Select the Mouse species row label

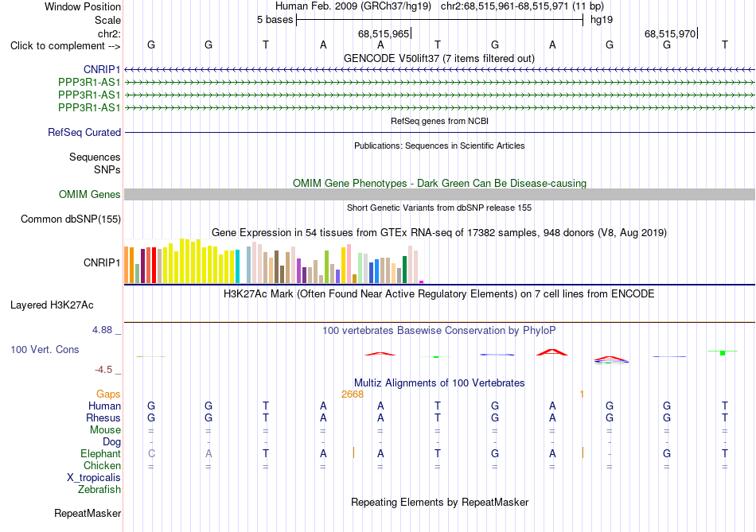(x=105, y=430)
